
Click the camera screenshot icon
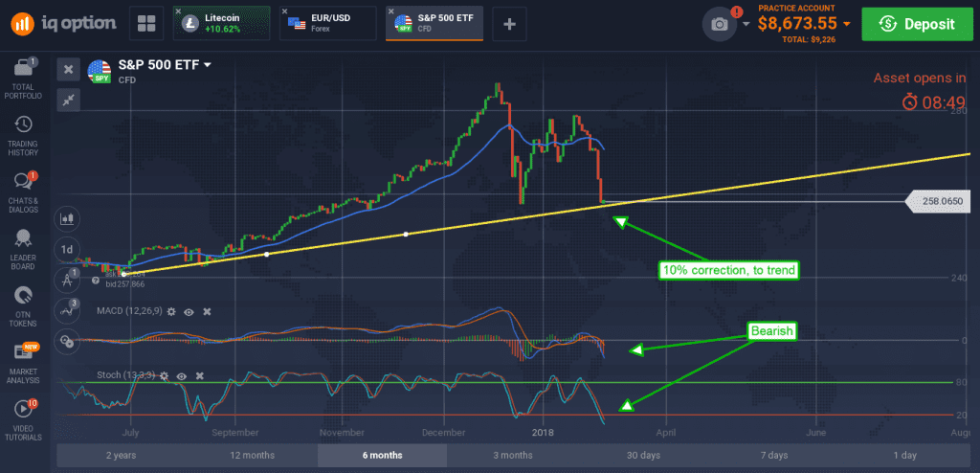[x=720, y=24]
